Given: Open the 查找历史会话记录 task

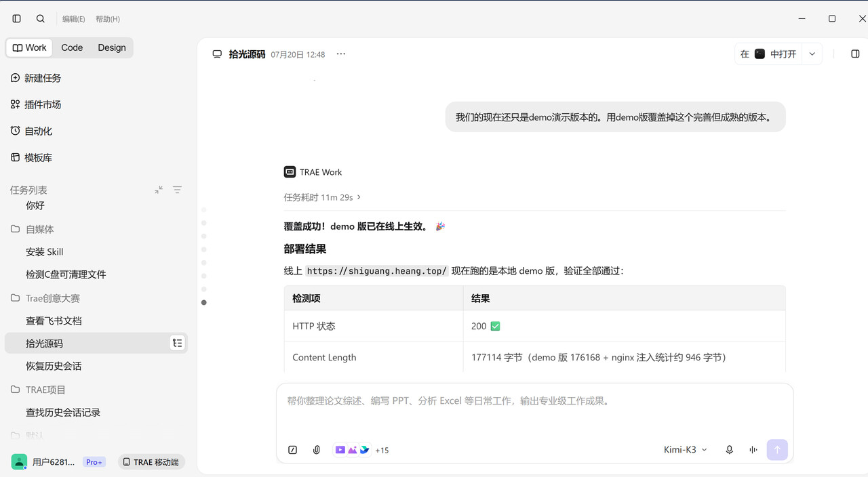Looking at the screenshot, I should click(63, 412).
